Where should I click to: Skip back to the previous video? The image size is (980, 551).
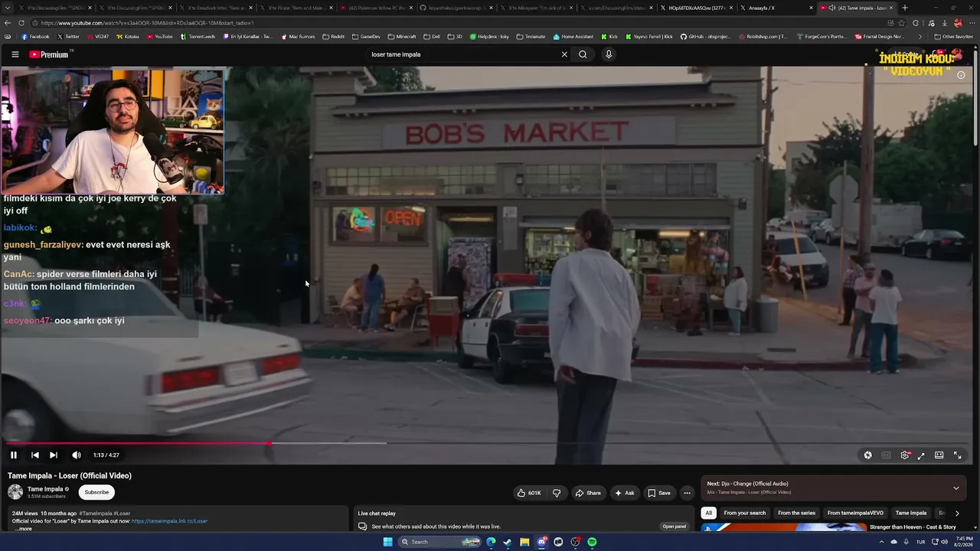34,455
